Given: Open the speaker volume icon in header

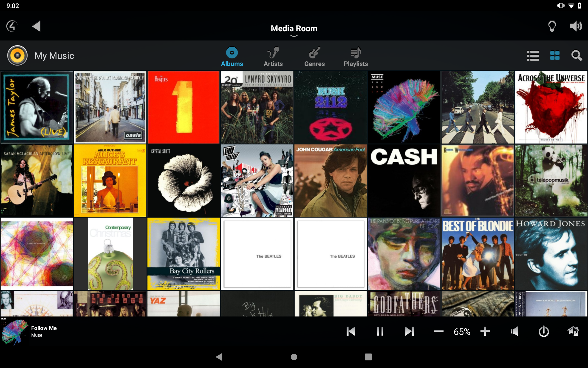Looking at the screenshot, I should pos(576,26).
